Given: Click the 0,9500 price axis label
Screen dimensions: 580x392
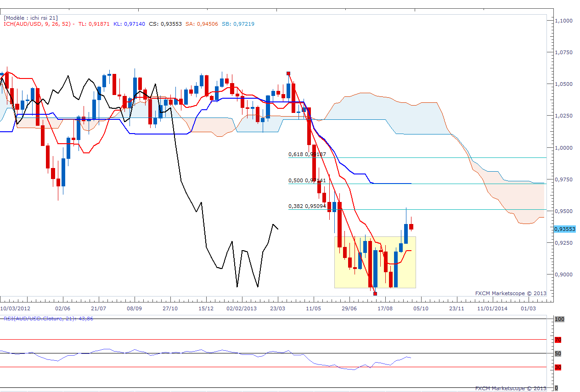Looking at the screenshot, I should coord(563,211).
